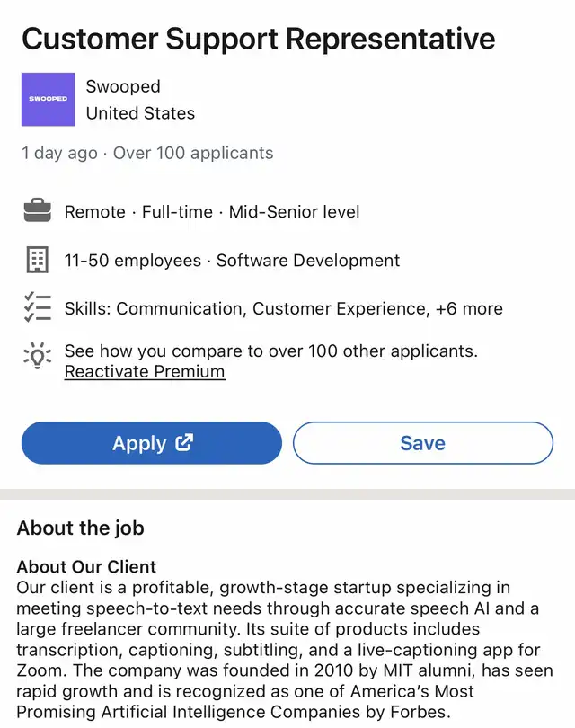Click the 'Over 100 applicants' text

point(193,153)
